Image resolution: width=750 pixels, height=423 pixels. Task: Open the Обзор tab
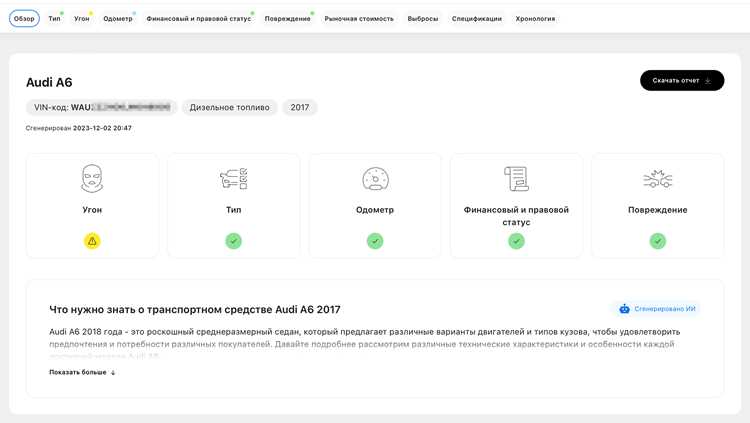pos(24,19)
